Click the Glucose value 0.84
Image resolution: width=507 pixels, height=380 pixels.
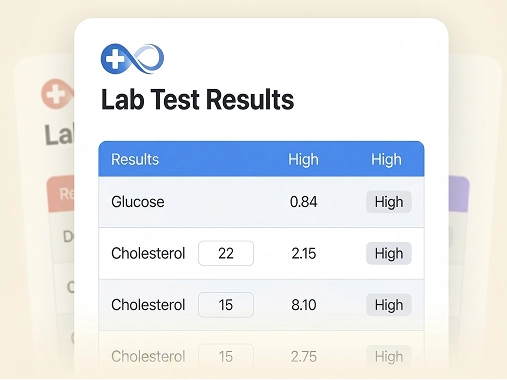pos(304,202)
